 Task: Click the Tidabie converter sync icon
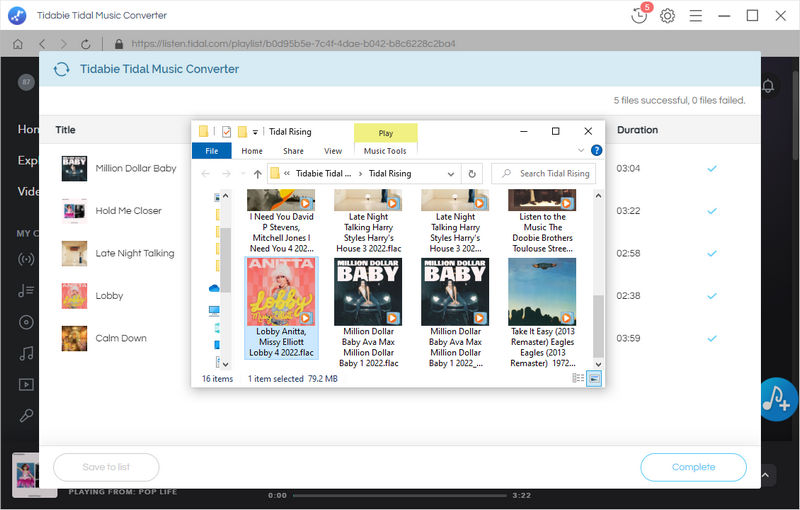pos(62,69)
